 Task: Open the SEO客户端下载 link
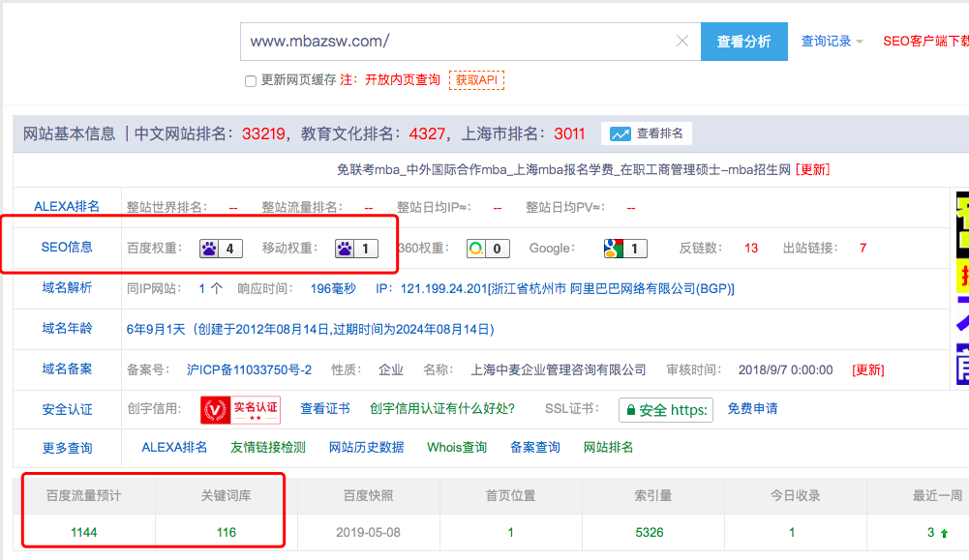click(x=925, y=42)
